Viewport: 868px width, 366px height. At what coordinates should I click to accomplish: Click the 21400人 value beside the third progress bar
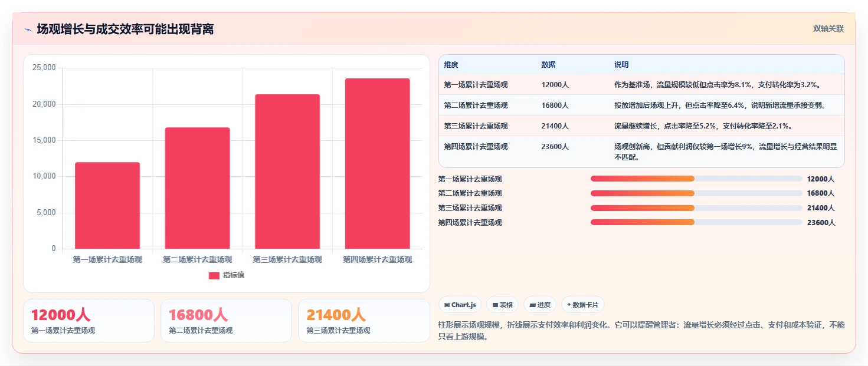pos(821,208)
